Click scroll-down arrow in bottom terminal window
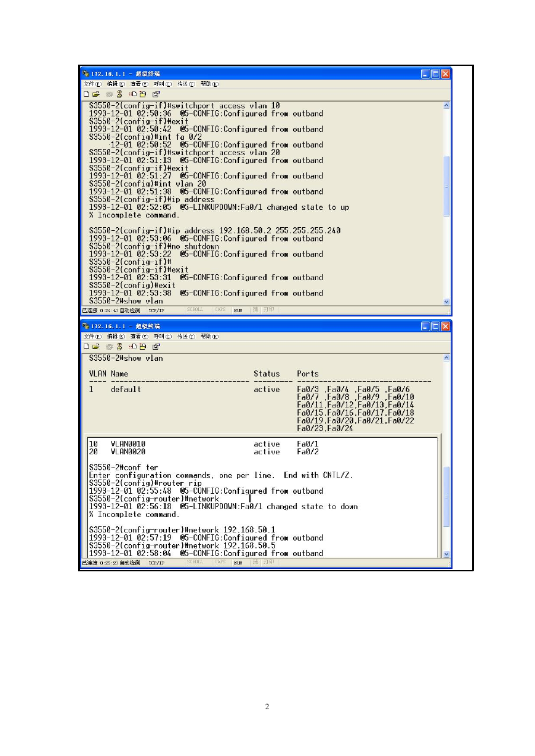The image size is (535, 756). 446,553
